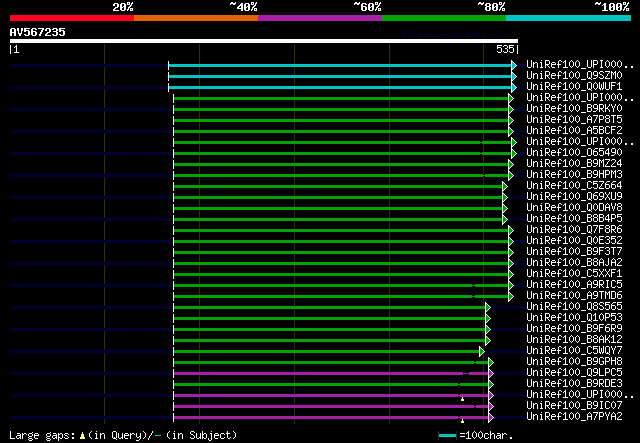
Task: Click the query end position 535
Action: (505, 49)
